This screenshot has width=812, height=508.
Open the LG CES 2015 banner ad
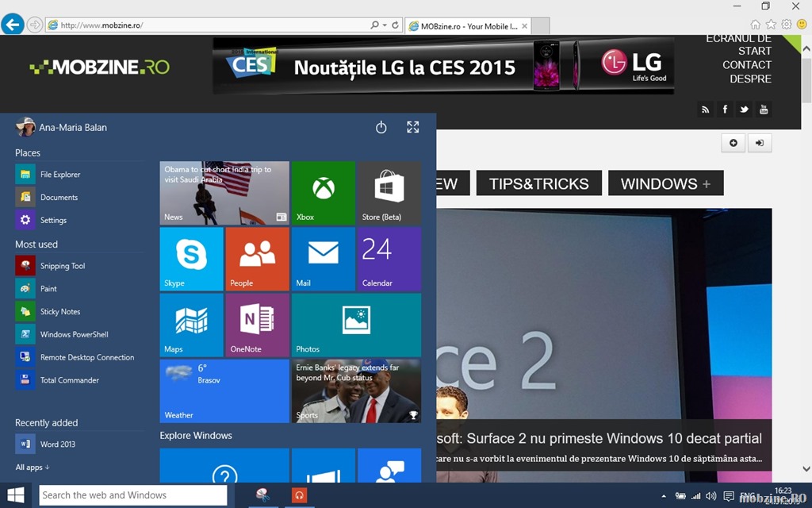443,66
